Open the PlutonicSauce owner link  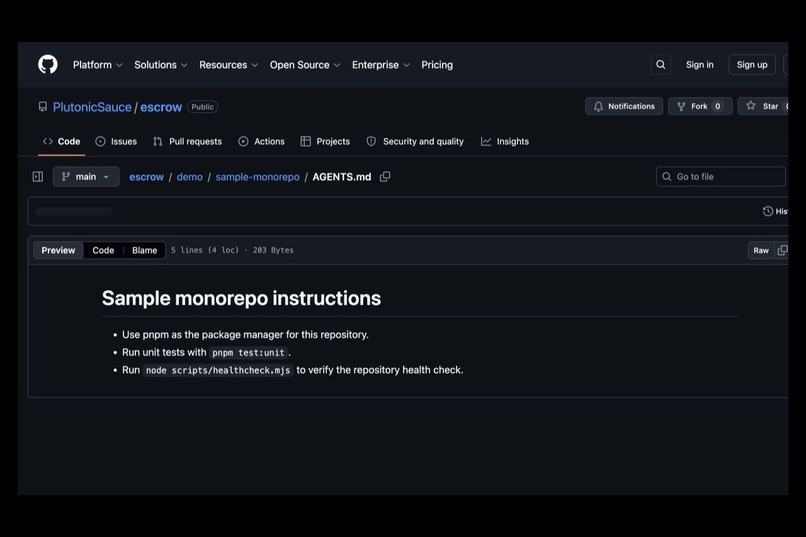pyautogui.click(x=92, y=107)
